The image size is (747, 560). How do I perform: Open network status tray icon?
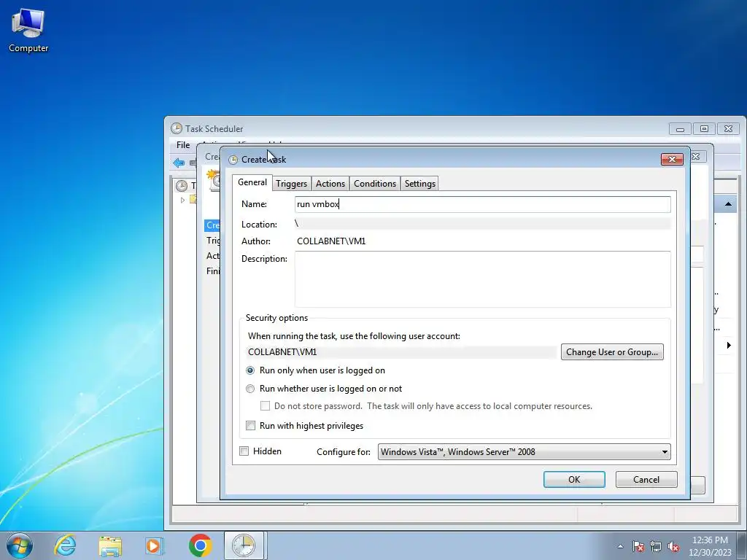656,546
